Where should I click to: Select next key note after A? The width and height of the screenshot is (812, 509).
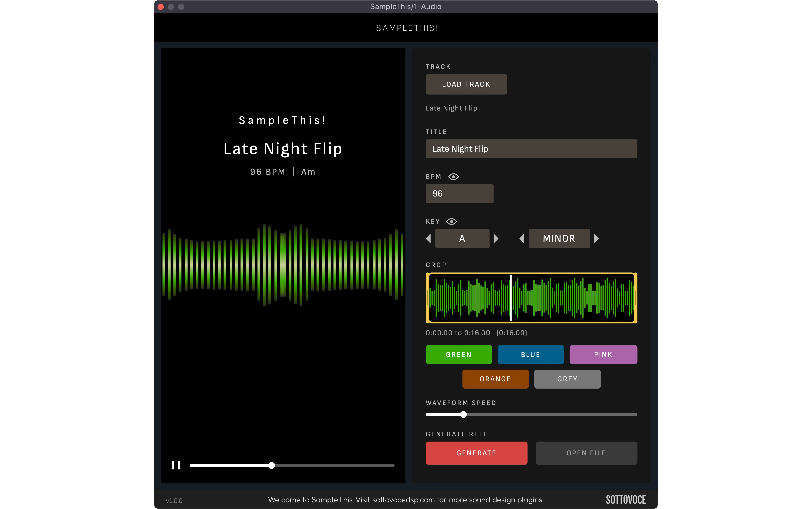(496, 239)
